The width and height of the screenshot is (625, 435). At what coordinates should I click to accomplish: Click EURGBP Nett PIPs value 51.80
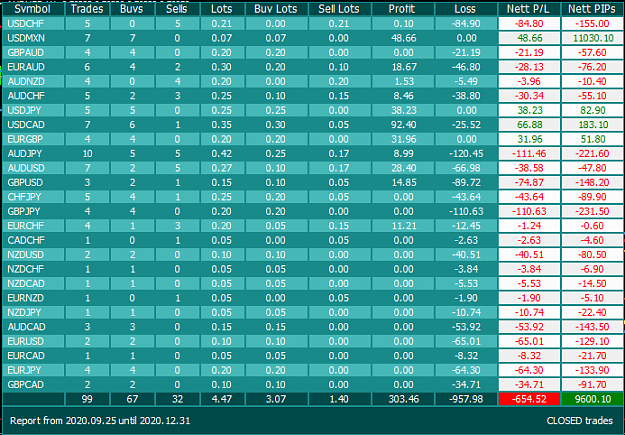click(592, 139)
